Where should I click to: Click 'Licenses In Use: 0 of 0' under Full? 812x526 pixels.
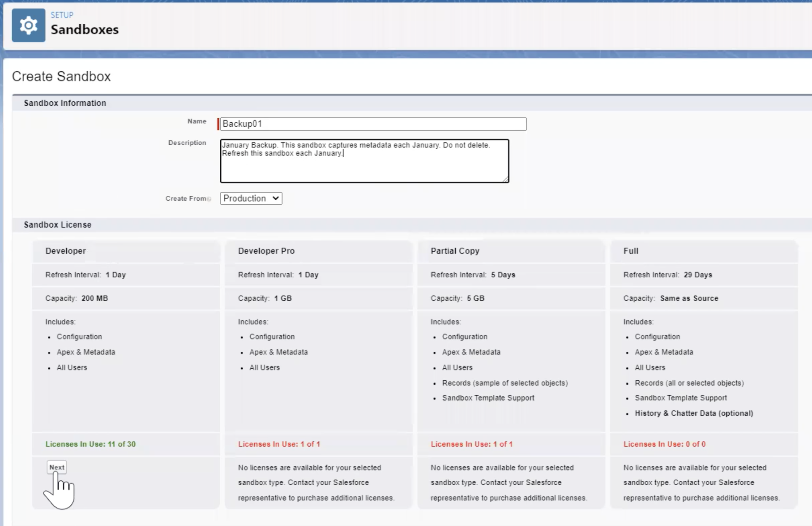point(664,444)
